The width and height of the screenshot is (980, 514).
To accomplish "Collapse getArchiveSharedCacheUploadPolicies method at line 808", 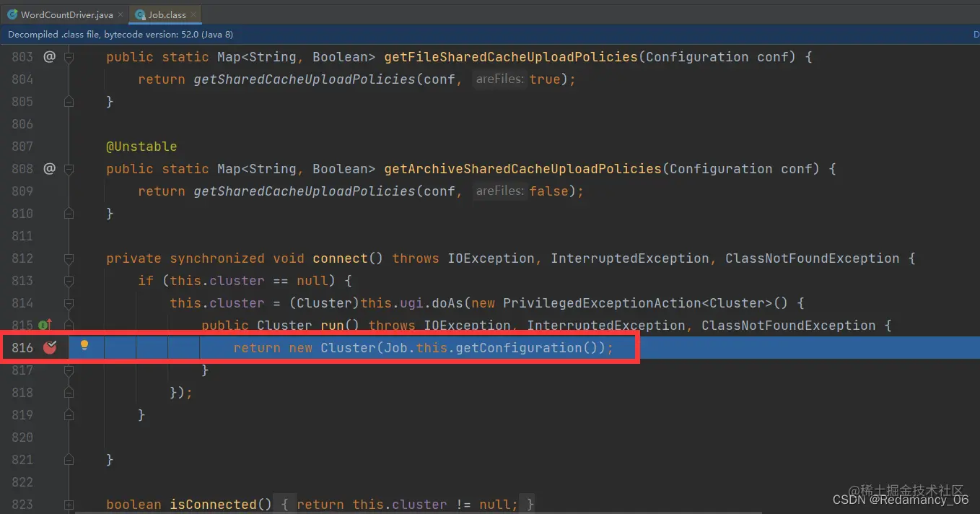I will pos(69,169).
